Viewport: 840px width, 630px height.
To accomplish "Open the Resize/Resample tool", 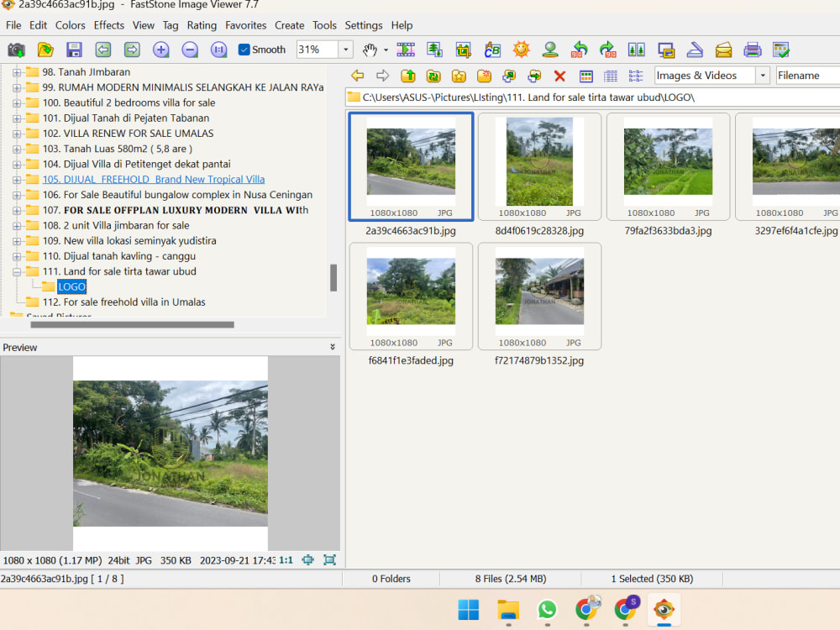I will 434,50.
